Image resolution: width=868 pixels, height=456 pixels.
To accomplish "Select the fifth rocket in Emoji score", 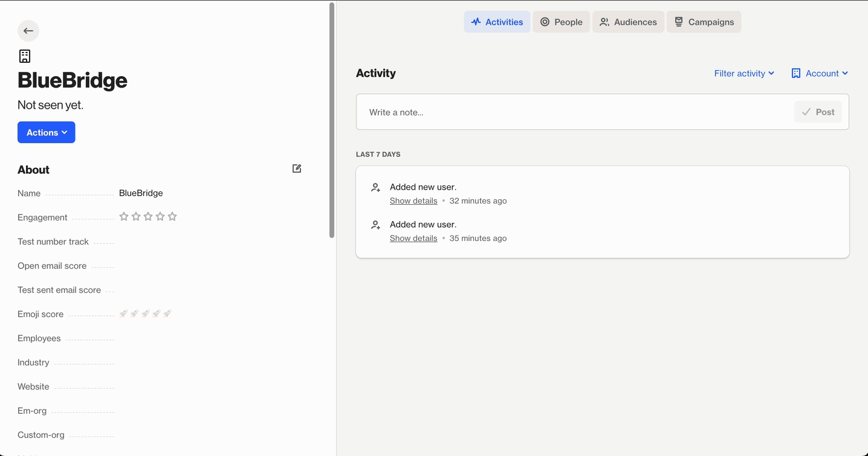I will click(x=167, y=313).
